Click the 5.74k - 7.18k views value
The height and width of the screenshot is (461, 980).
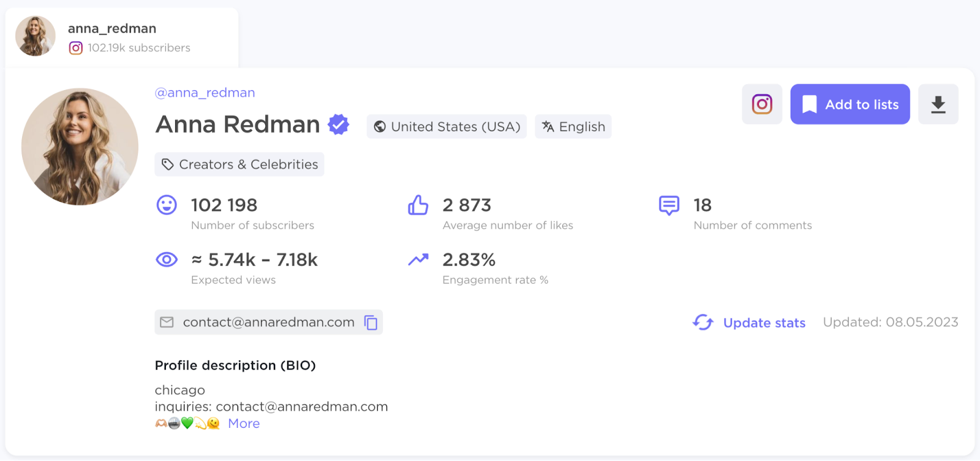pos(254,260)
